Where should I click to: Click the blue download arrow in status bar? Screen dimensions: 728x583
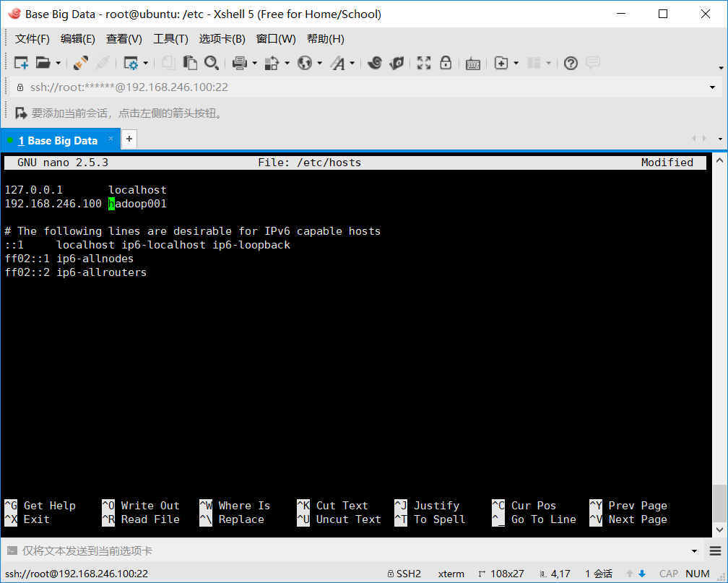(x=642, y=574)
